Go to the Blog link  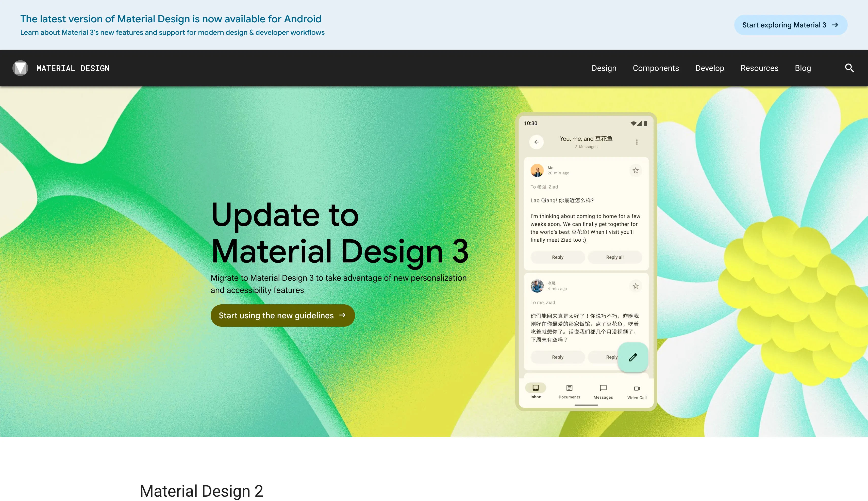pos(803,68)
